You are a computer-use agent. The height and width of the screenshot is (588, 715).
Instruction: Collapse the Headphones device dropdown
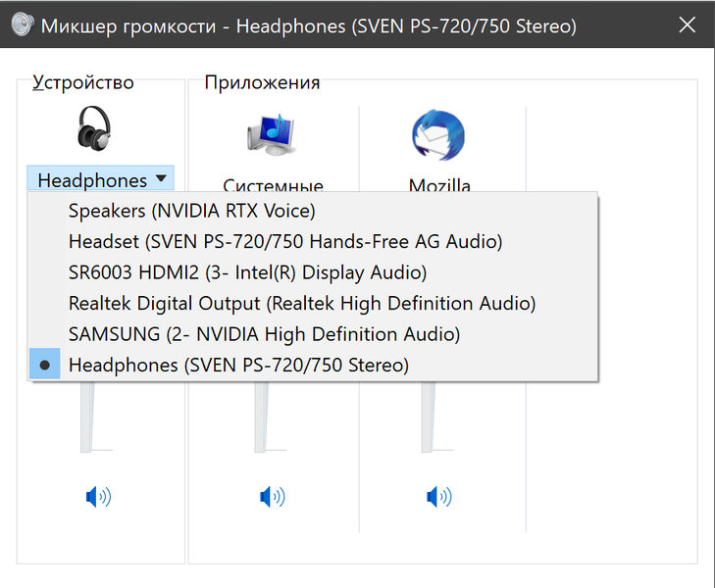click(x=100, y=179)
